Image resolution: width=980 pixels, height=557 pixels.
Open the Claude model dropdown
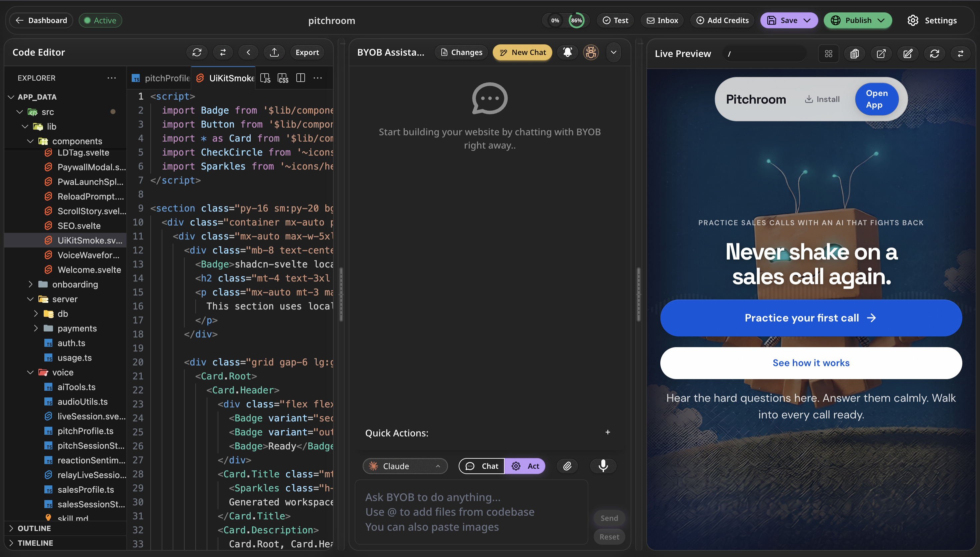(405, 466)
